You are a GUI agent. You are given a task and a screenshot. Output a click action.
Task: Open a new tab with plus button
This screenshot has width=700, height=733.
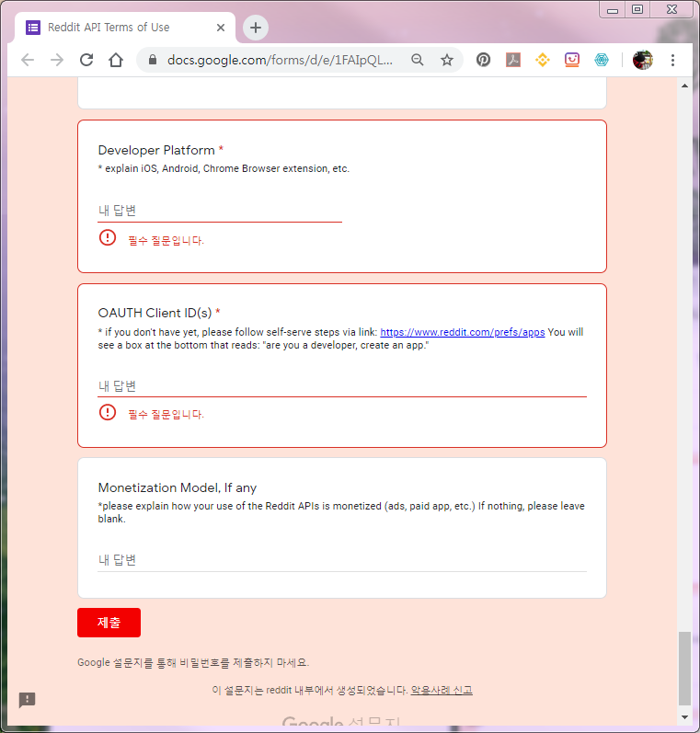(x=256, y=28)
